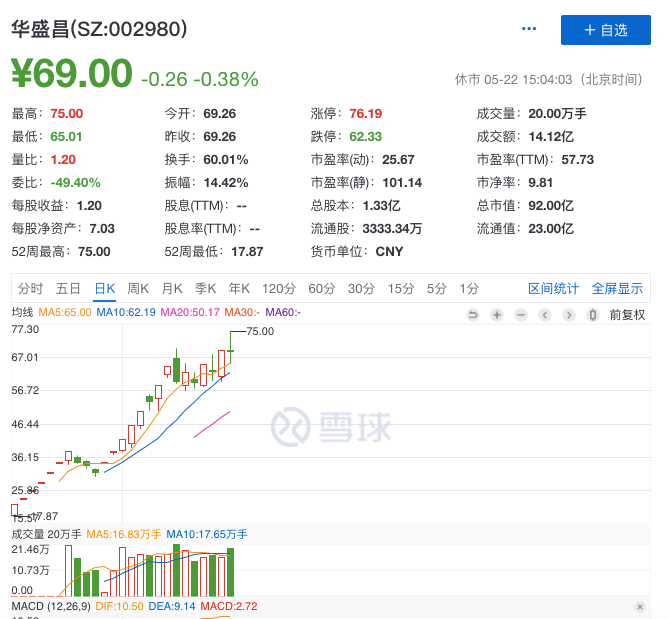Click the stock title 华盛昌(SZ:002980)
The image size is (670, 619).
pyautogui.click(x=99, y=29)
